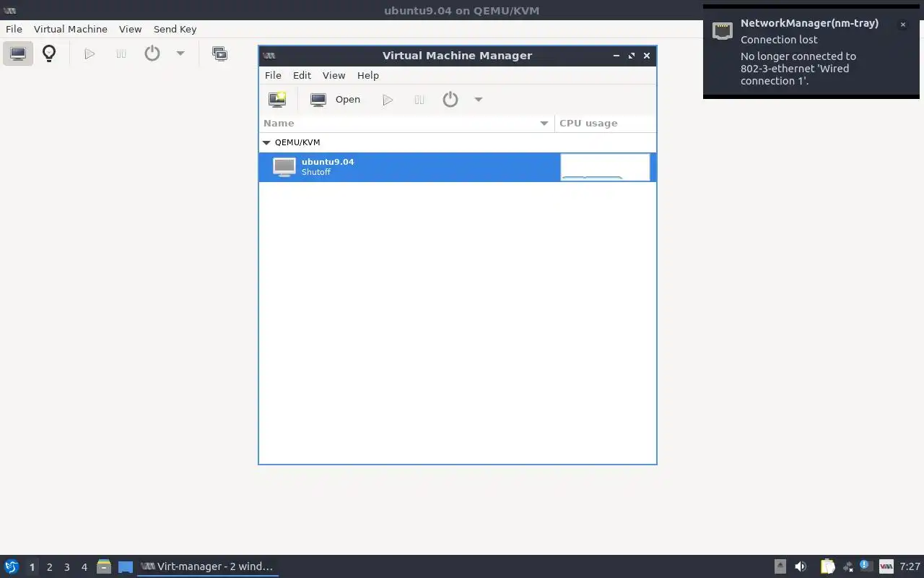
Task: Click the disconnected network tray icon
Action: point(847,566)
